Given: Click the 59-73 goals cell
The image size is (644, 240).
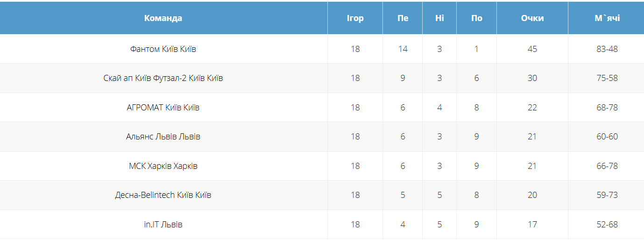Looking at the screenshot, I should 607,195.
